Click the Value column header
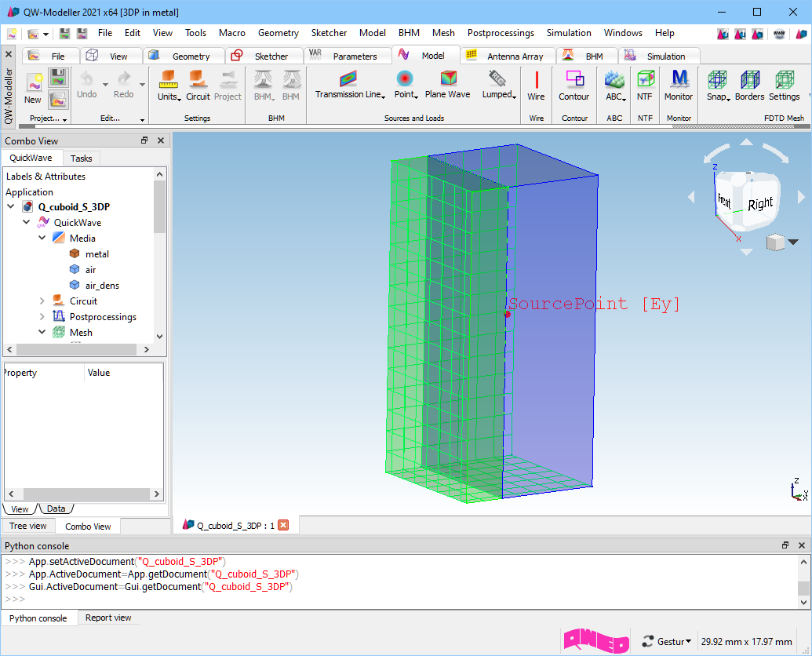Image resolution: width=812 pixels, height=656 pixels. [x=98, y=373]
